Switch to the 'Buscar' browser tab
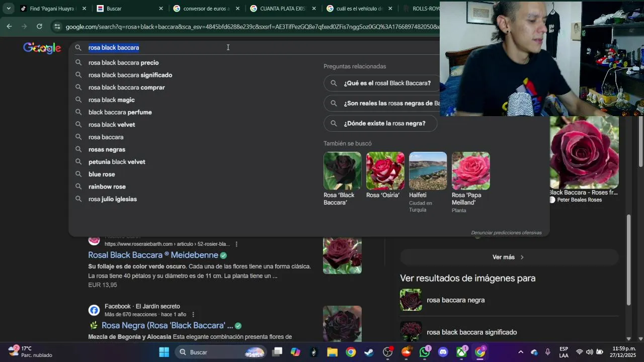The width and height of the screenshot is (644, 362). pos(129,9)
